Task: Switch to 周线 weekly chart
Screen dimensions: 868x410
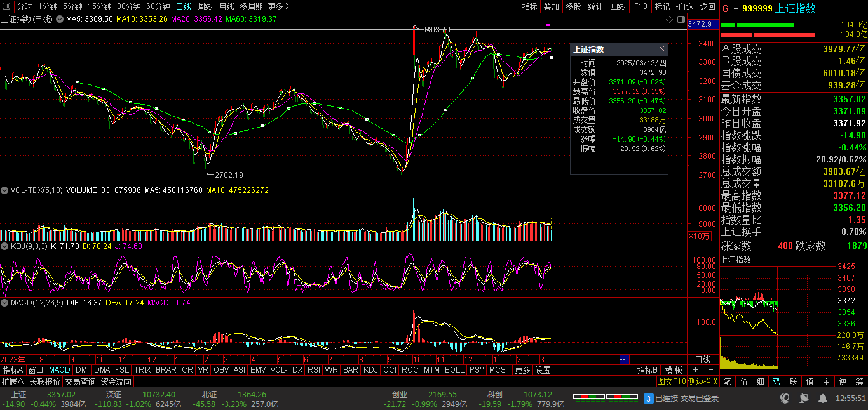Action: (205, 6)
